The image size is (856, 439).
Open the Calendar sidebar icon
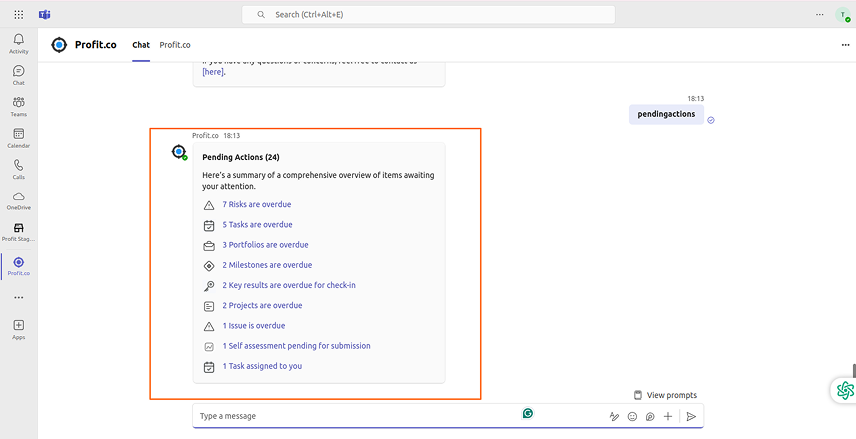pos(19,138)
